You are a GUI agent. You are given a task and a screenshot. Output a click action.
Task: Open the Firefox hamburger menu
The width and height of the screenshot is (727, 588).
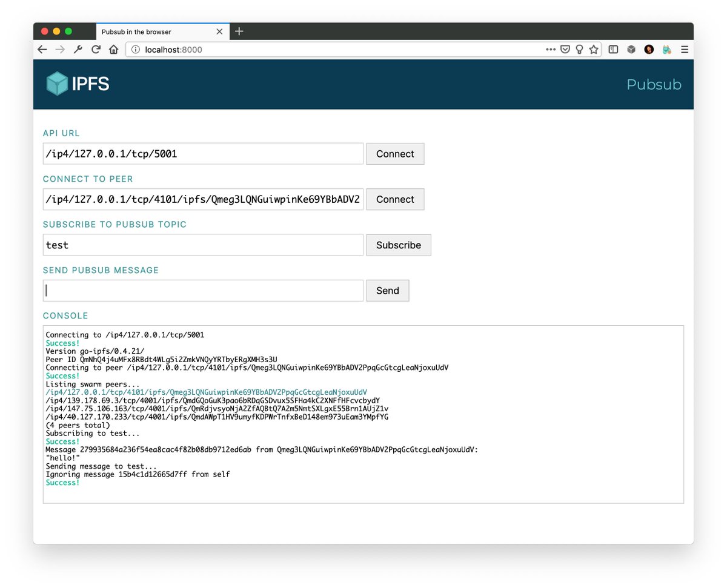point(685,50)
